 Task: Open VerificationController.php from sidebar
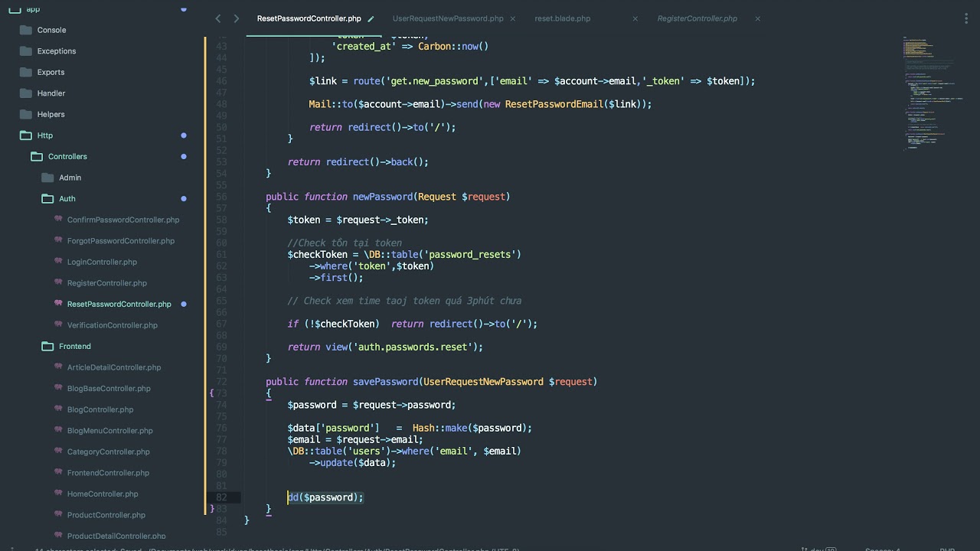[112, 325]
